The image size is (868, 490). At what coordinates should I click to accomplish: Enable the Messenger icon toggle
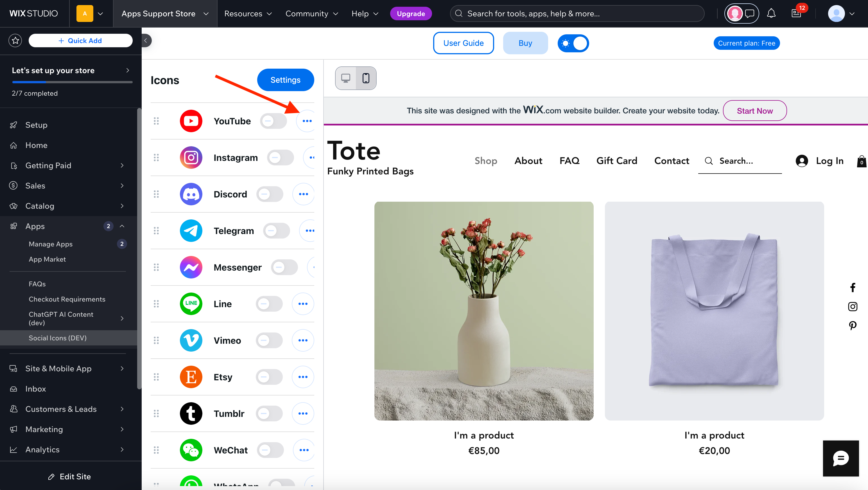point(284,268)
